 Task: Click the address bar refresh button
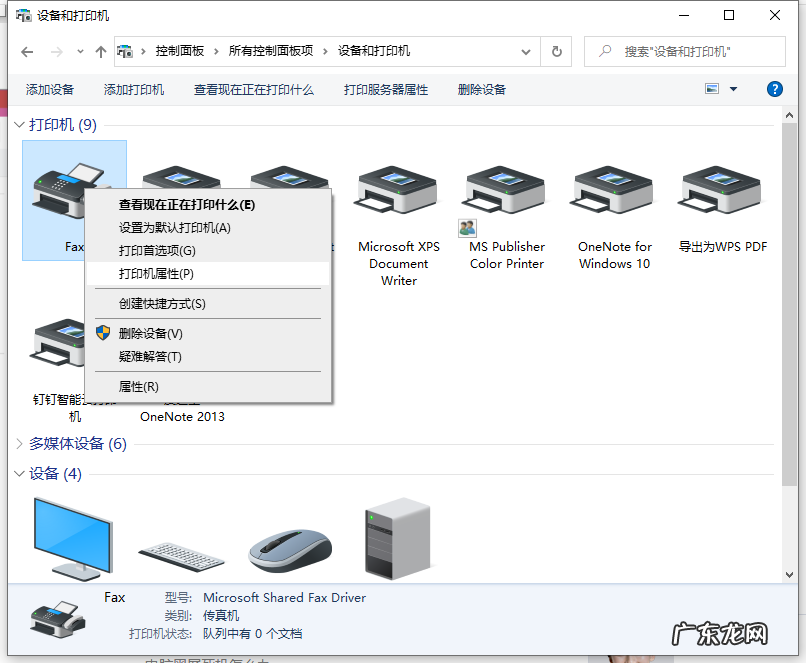tap(556, 51)
